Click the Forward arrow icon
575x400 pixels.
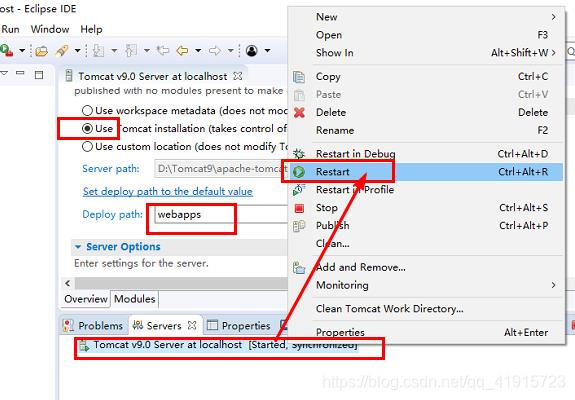(215, 50)
